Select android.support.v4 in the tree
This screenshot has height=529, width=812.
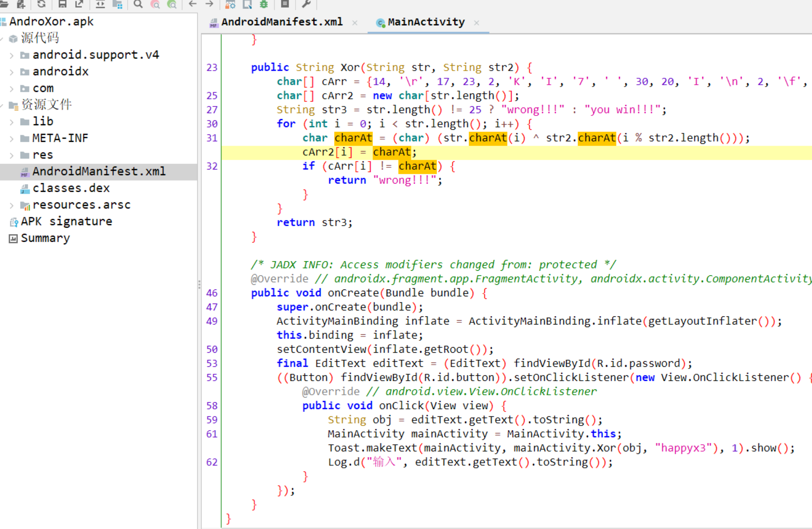pos(96,55)
